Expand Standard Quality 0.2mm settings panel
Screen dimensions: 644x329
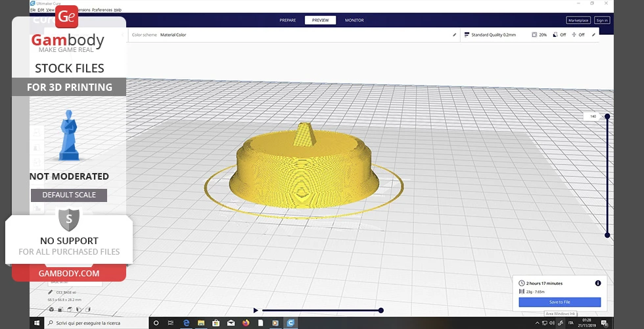pyautogui.click(x=530, y=35)
